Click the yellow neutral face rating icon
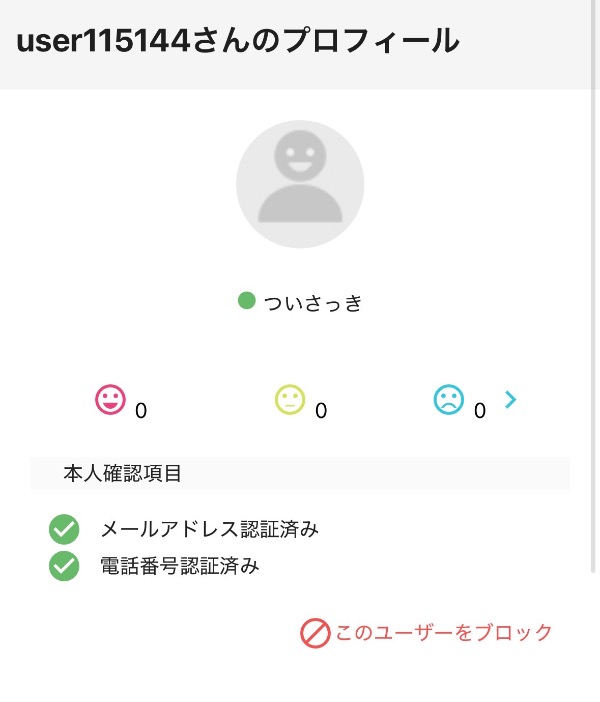 click(290, 400)
